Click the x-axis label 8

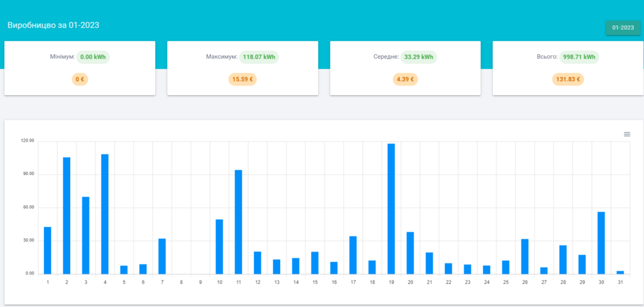[181, 283]
